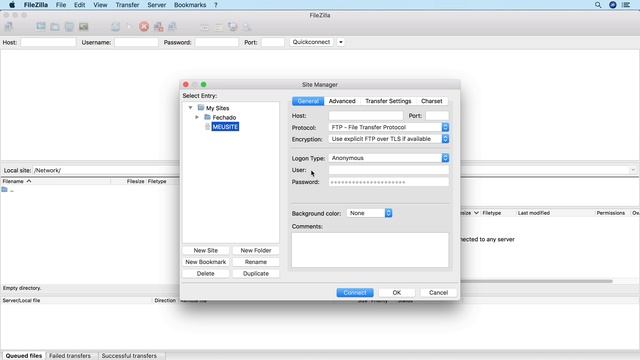Click the Fechado folder icon
Screen dimensions: 640x360
tap(207, 117)
